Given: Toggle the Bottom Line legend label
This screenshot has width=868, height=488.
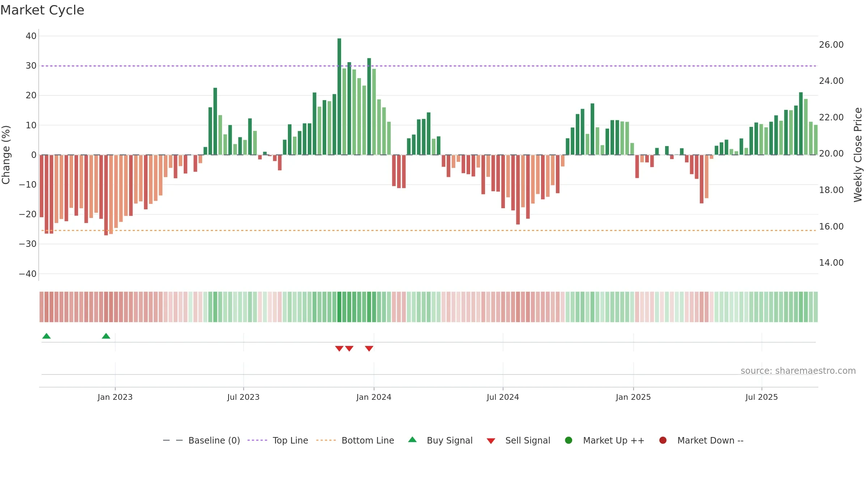Looking at the screenshot, I should [368, 440].
